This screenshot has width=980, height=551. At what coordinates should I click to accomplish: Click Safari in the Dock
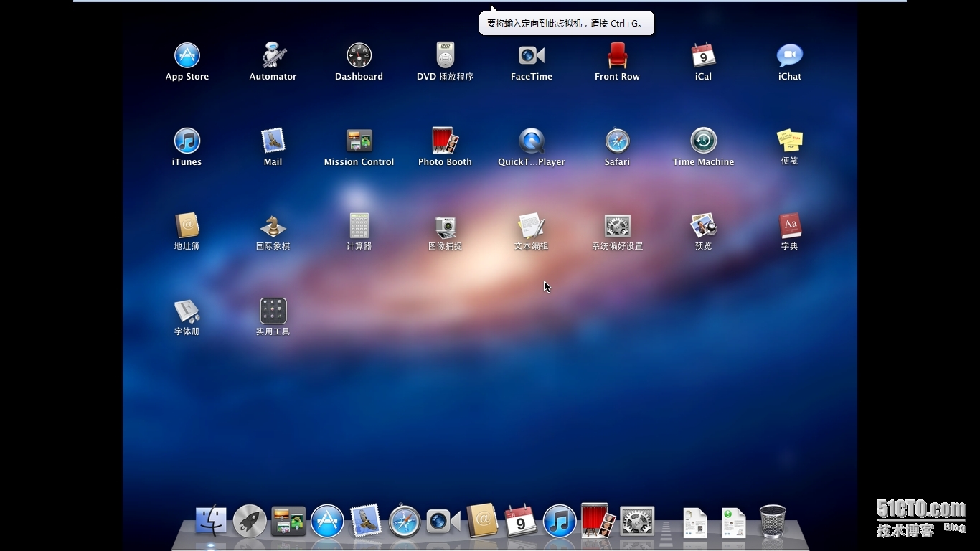coord(405,522)
